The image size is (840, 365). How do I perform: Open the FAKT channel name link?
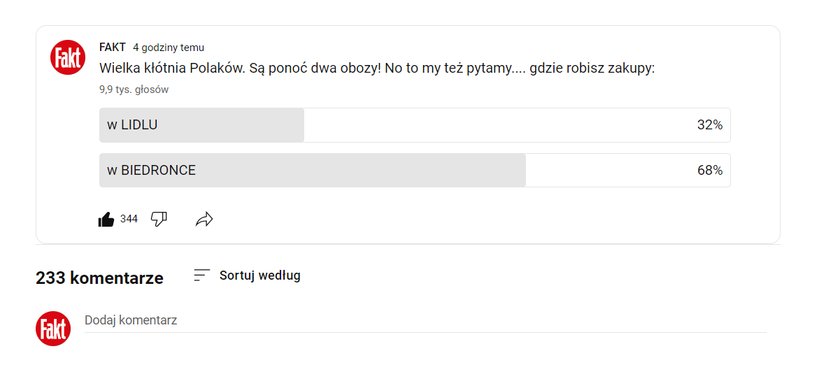(112, 47)
